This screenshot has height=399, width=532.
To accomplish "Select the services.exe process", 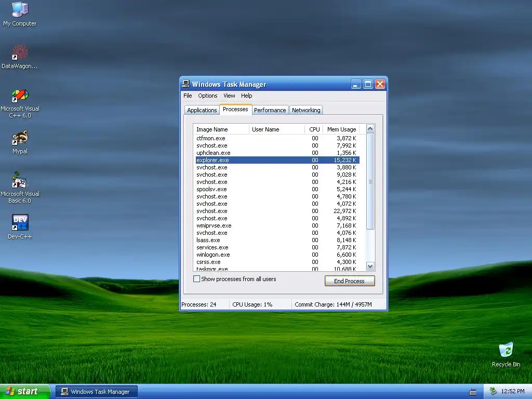I will coord(277,247).
